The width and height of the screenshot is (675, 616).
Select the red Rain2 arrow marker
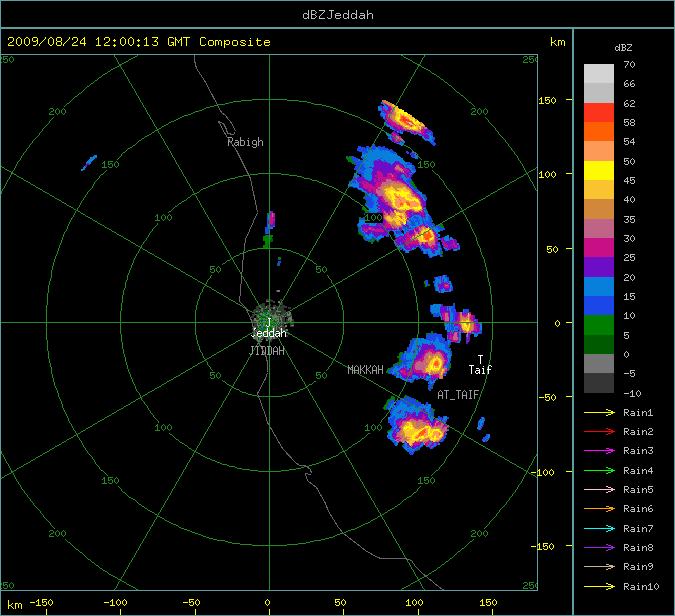point(600,431)
